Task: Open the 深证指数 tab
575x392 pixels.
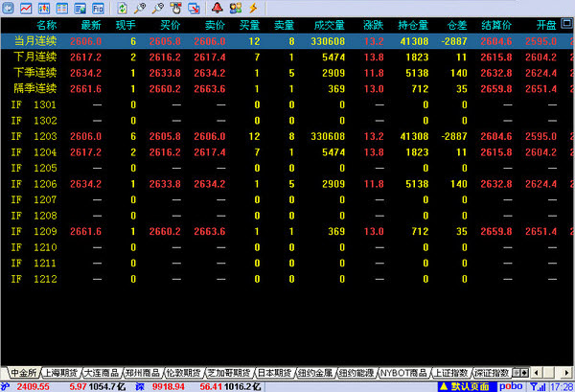Action: [492, 373]
